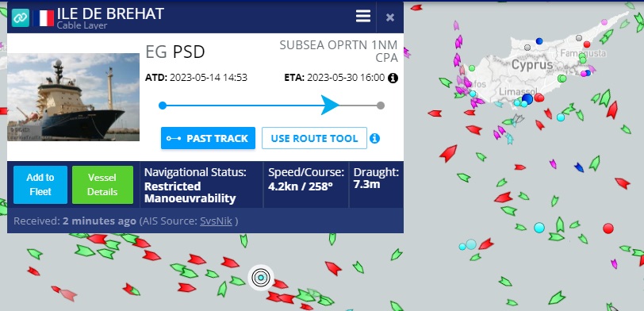Image resolution: width=644 pixels, height=311 pixels.
Task: Click info icon next to Use Route Tool
Action: (x=374, y=139)
